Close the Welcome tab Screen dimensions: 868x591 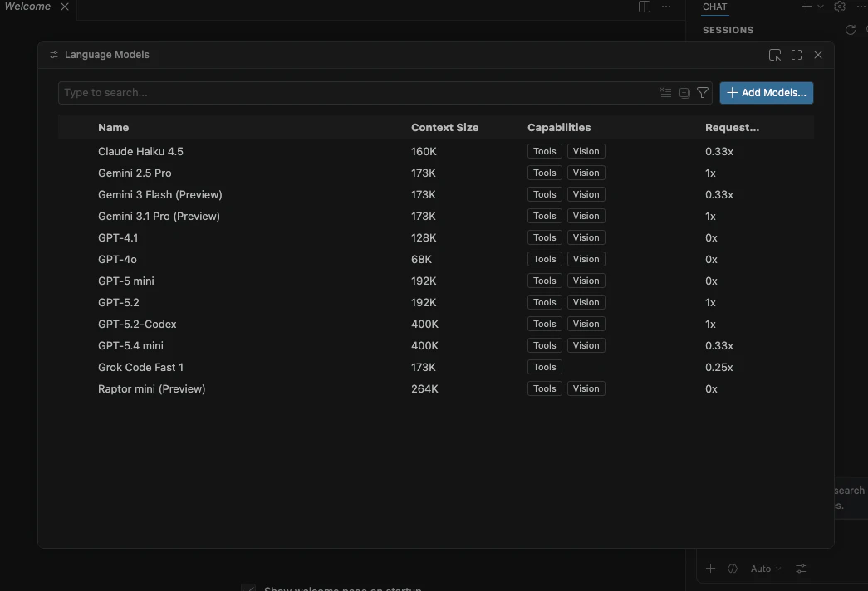[65, 7]
